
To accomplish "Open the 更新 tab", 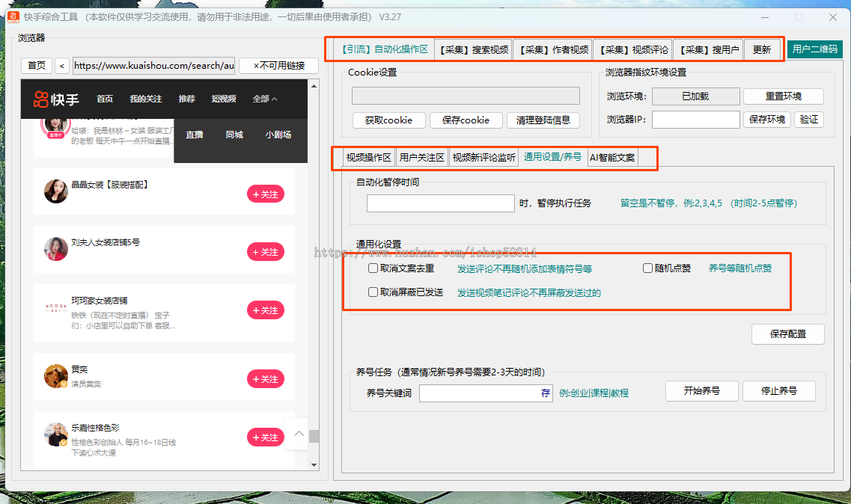I will [x=762, y=50].
